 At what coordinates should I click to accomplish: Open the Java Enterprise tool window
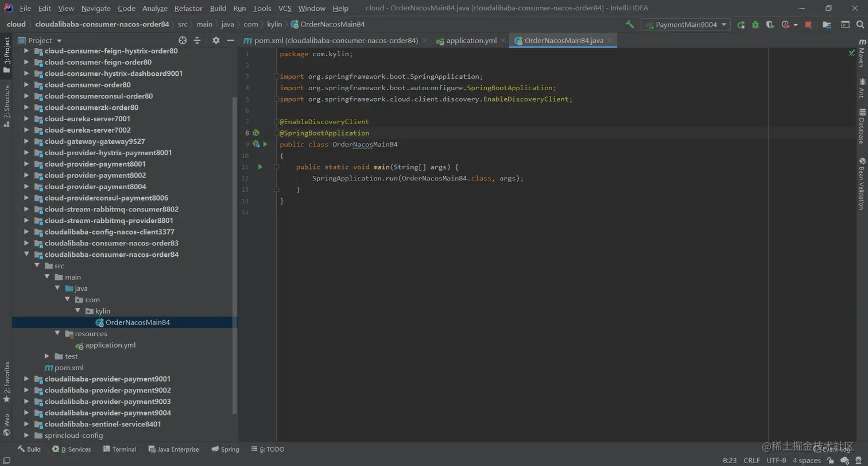[x=173, y=449]
